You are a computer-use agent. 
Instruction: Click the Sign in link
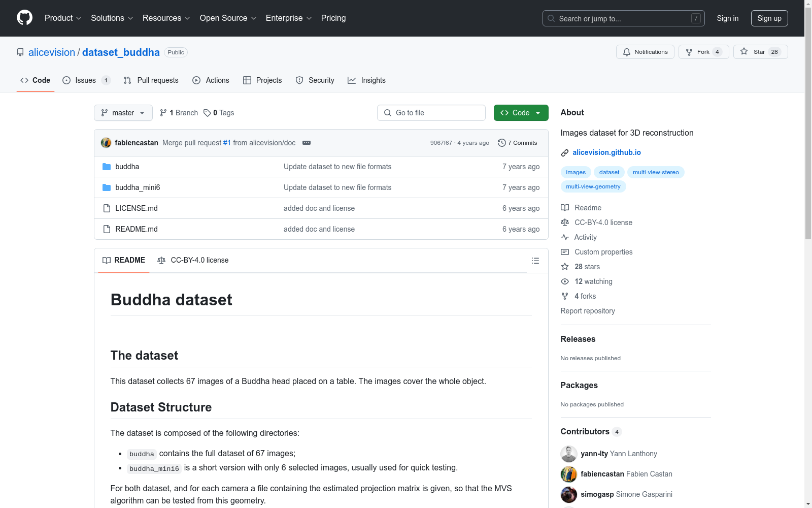click(x=728, y=18)
